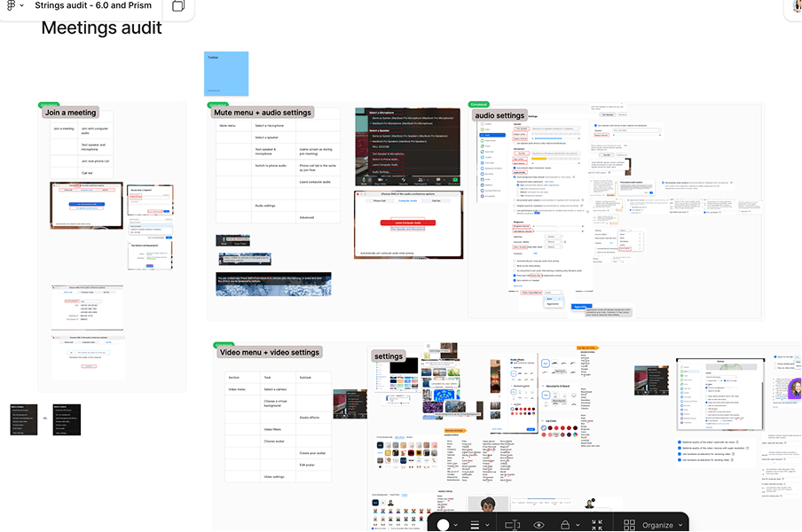Open the Figma logo menu icon
The image size is (802, 532).
point(9,5)
